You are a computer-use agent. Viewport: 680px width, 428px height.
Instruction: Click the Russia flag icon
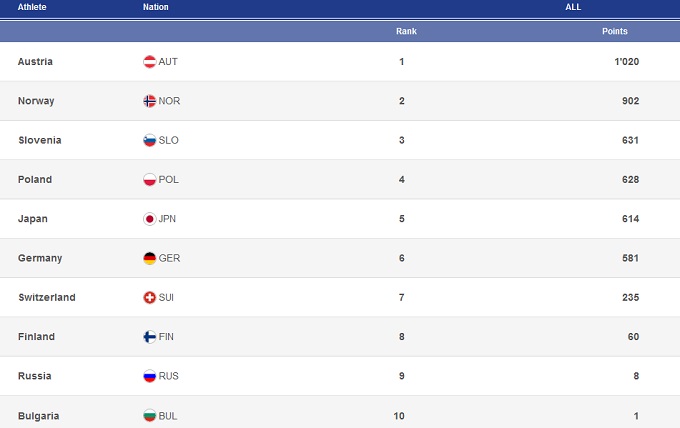point(150,376)
